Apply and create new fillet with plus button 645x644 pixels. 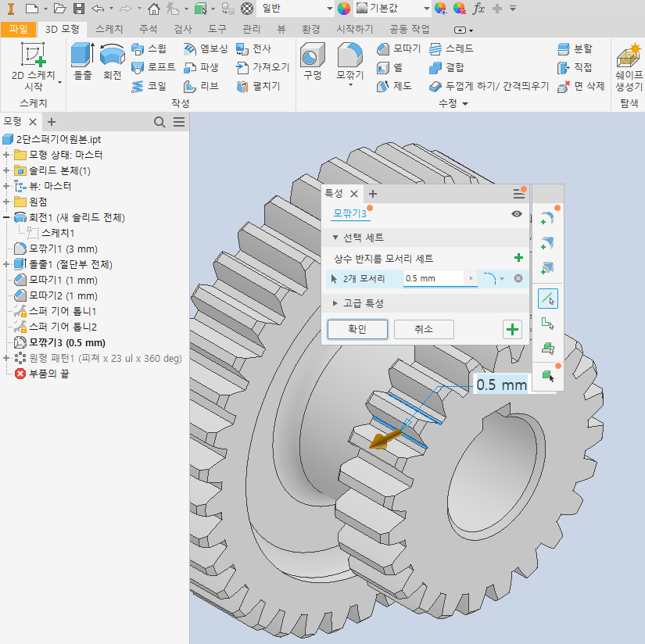click(512, 329)
